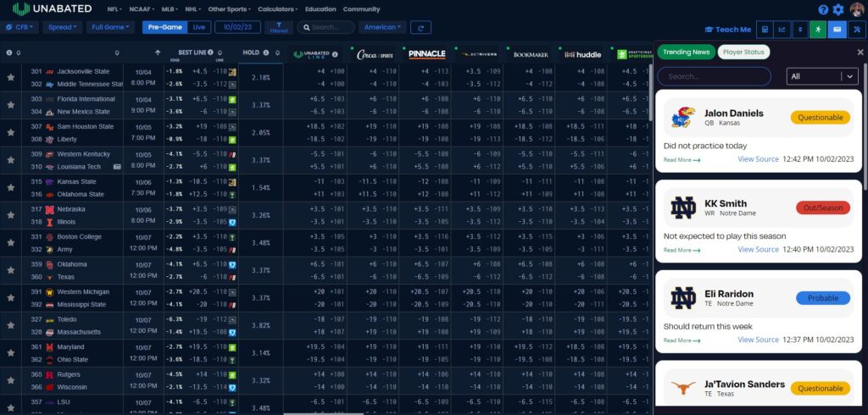Viewport: 868px width, 415px height.
Task: Click the odds table vertical scrollbar
Action: click(652, 91)
